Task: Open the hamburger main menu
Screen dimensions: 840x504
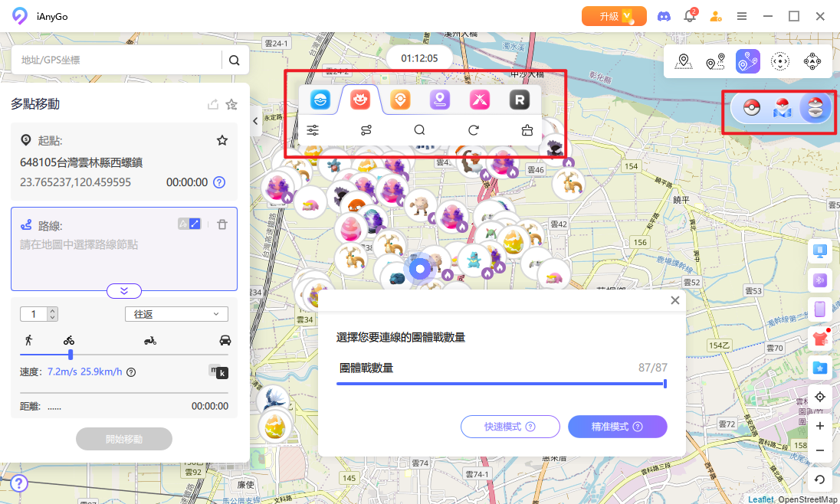Action: pos(741,17)
